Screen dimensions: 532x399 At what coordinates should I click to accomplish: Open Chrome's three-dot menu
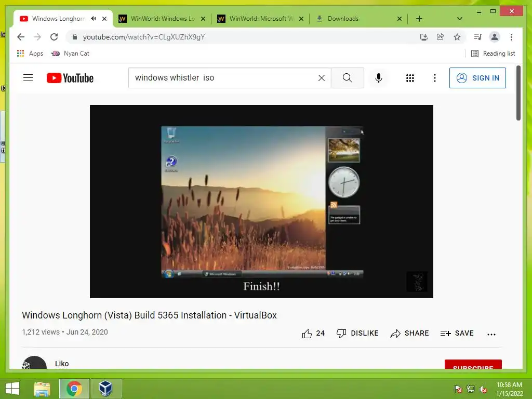click(x=511, y=37)
